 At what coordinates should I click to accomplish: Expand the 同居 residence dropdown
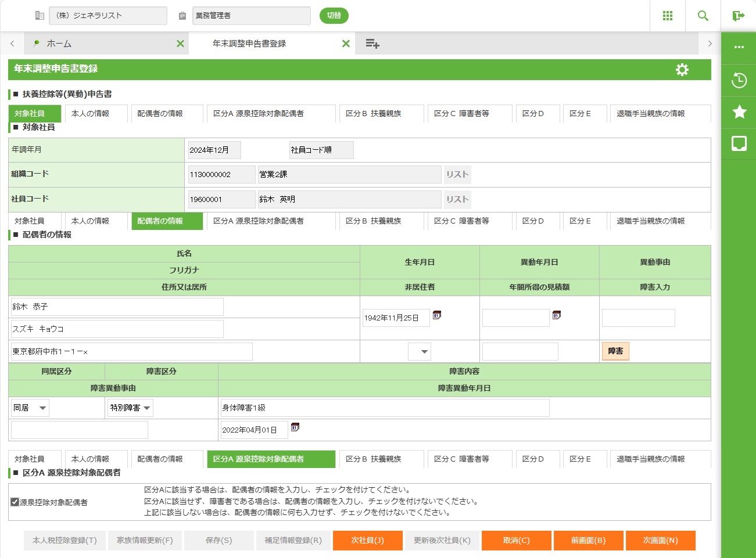pos(30,408)
